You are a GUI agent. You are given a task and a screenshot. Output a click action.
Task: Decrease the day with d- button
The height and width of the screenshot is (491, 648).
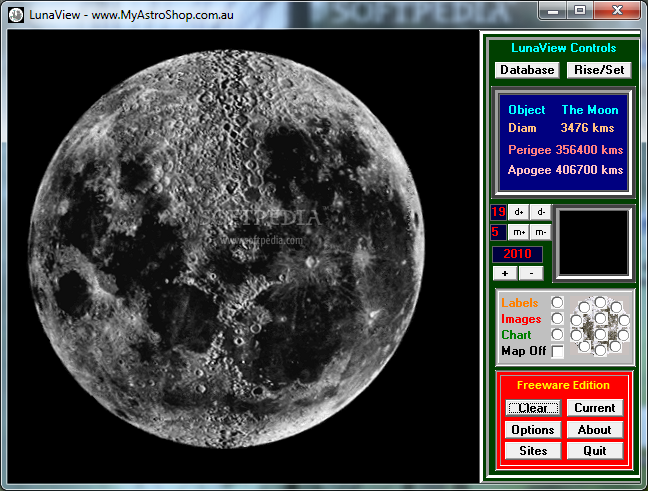[541, 212]
